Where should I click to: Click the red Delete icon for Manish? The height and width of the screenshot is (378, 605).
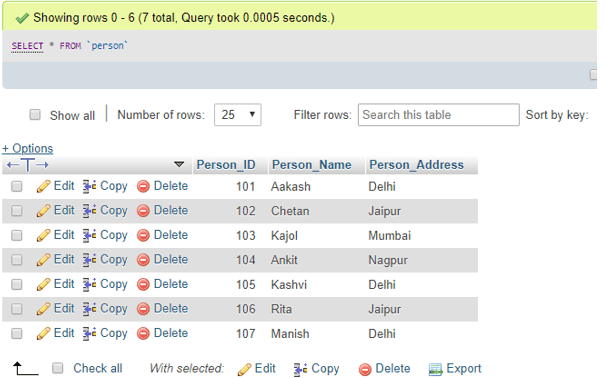(143, 334)
